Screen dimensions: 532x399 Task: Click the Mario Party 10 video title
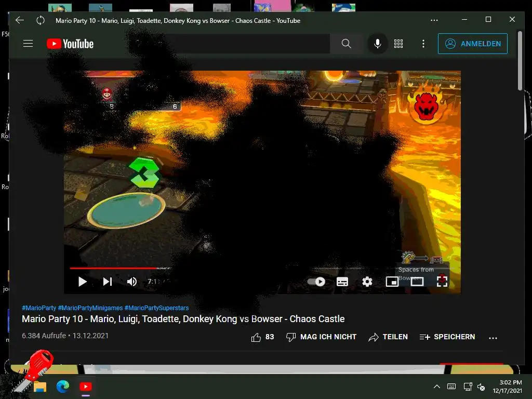(183, 319)
